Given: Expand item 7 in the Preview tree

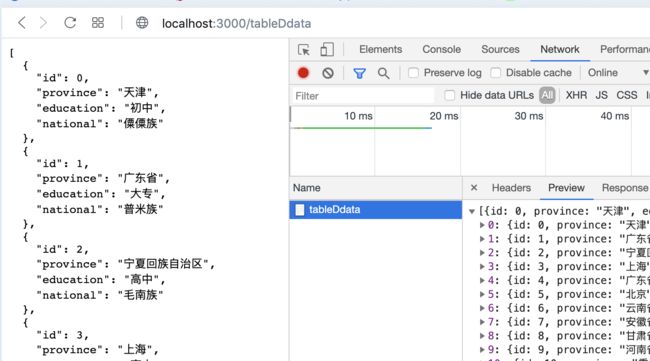Looking at the screenshot, I should pos(482,322).
